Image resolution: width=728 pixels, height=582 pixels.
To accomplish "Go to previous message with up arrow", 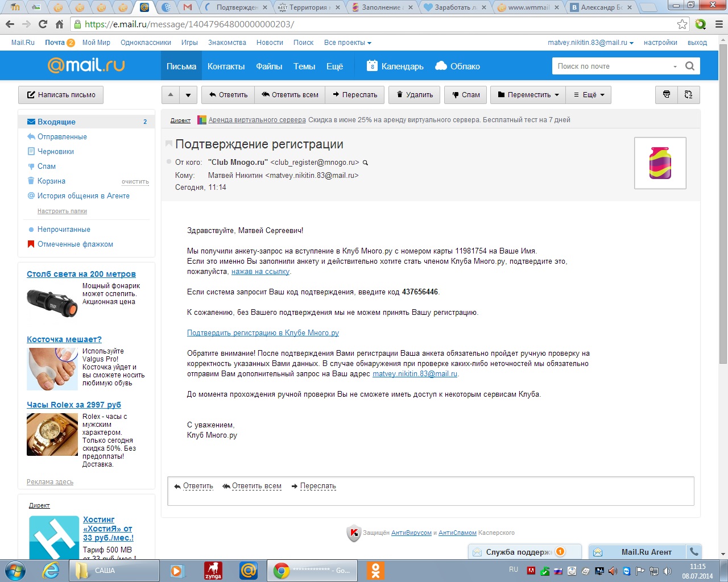I will click(x=171, y=94).
